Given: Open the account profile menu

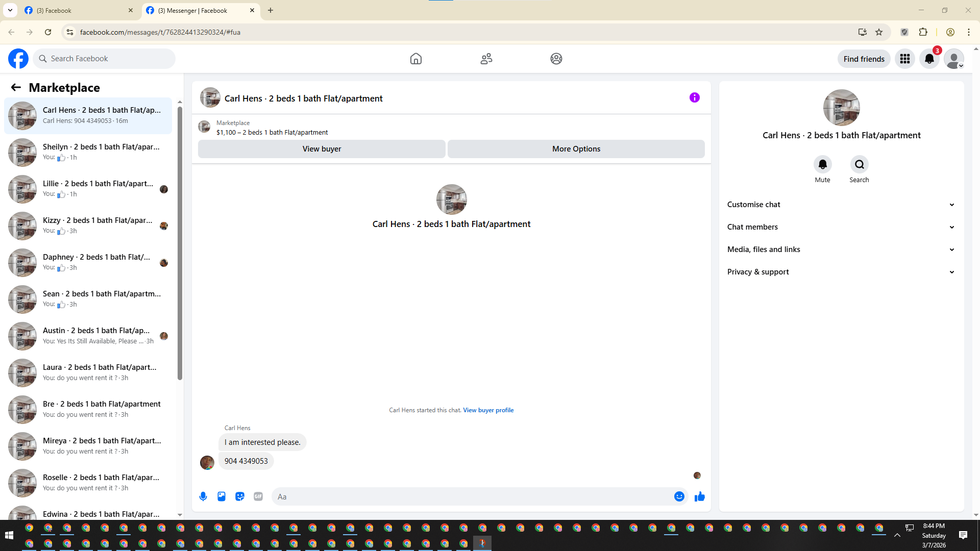Looking at the screenshot, I should coord(954,59).
